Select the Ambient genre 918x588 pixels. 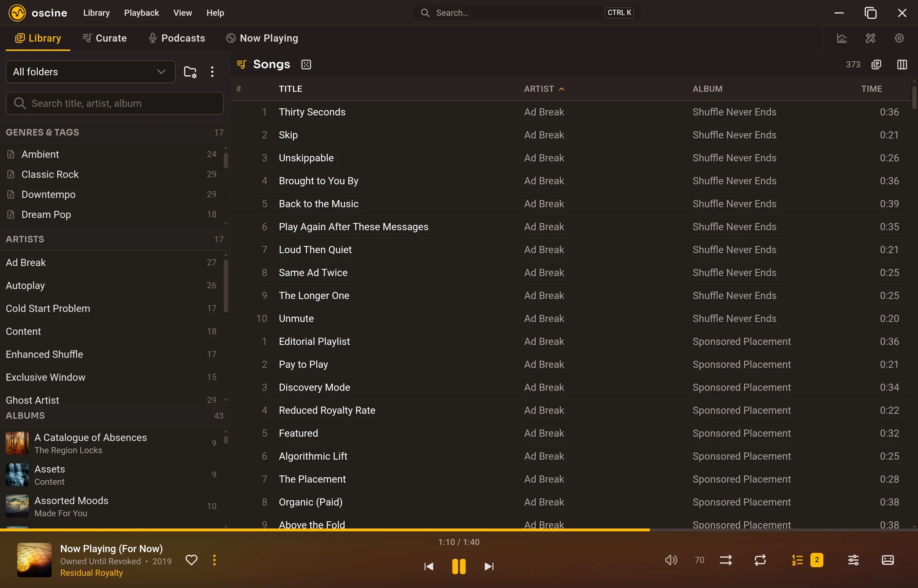[x=111, y=154]
